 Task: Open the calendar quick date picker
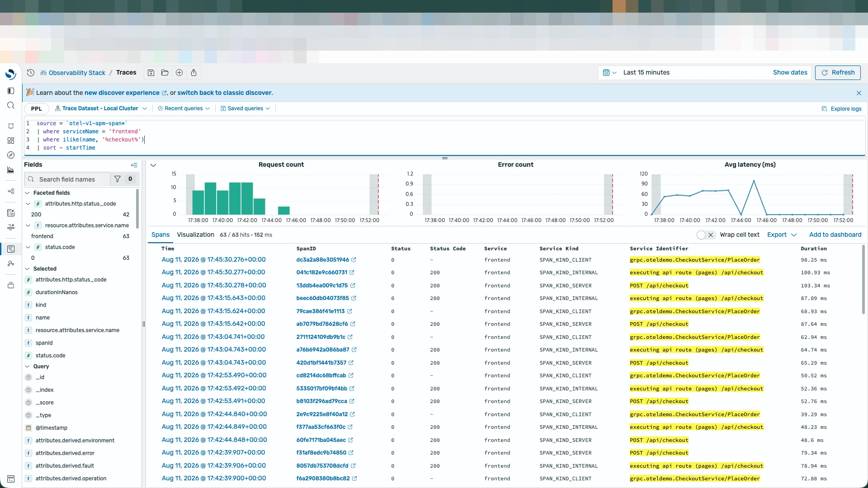(609, 73)
